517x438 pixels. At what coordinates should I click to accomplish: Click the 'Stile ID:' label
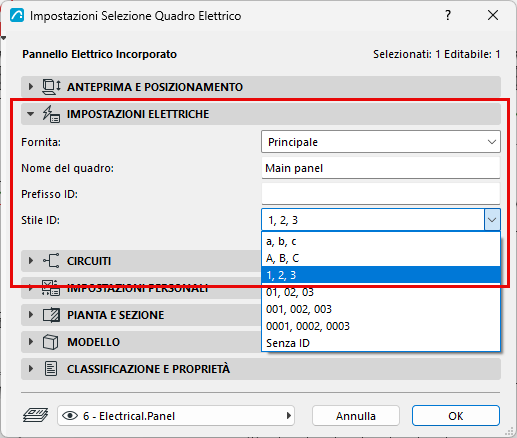pyautogui.click(x=40, y=220)
